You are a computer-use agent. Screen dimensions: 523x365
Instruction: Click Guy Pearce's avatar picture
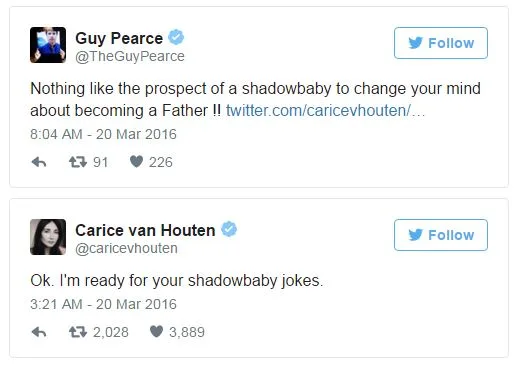click(x=48, y=45)
